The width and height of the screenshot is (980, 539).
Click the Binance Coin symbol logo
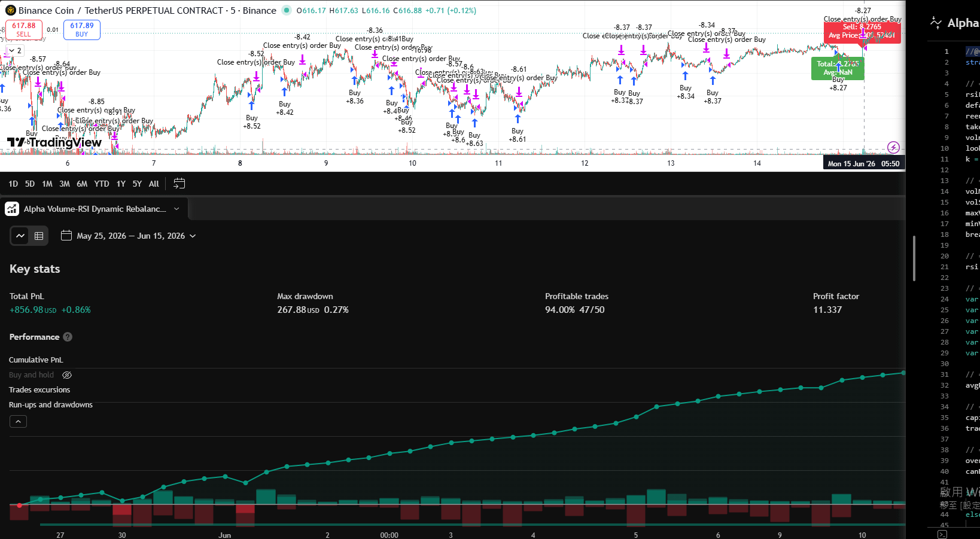[x=11, y=10]
